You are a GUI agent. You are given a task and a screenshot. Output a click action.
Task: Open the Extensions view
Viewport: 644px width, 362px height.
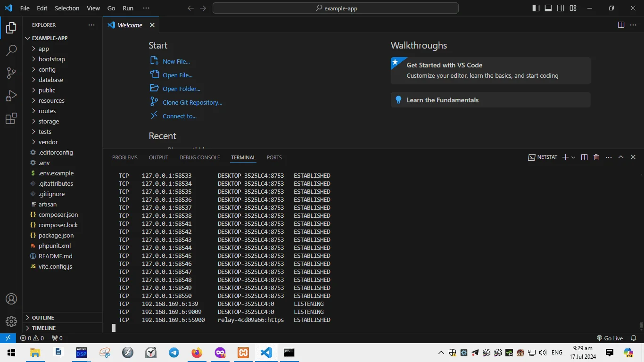coord(11,118)
